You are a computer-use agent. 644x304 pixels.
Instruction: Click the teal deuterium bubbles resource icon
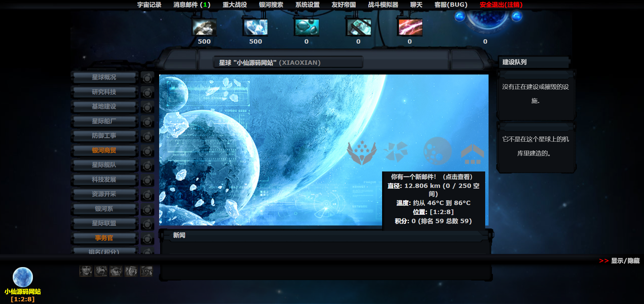307,27
